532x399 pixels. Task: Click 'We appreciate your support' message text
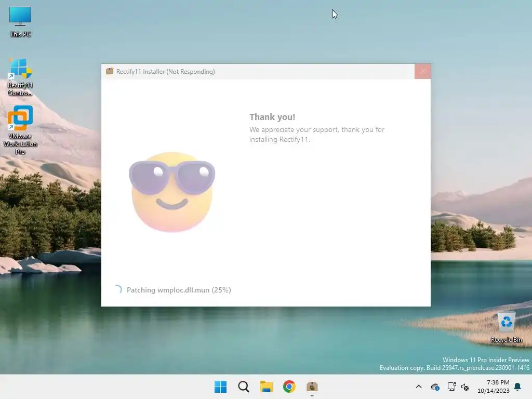click(x=317, y=135)
